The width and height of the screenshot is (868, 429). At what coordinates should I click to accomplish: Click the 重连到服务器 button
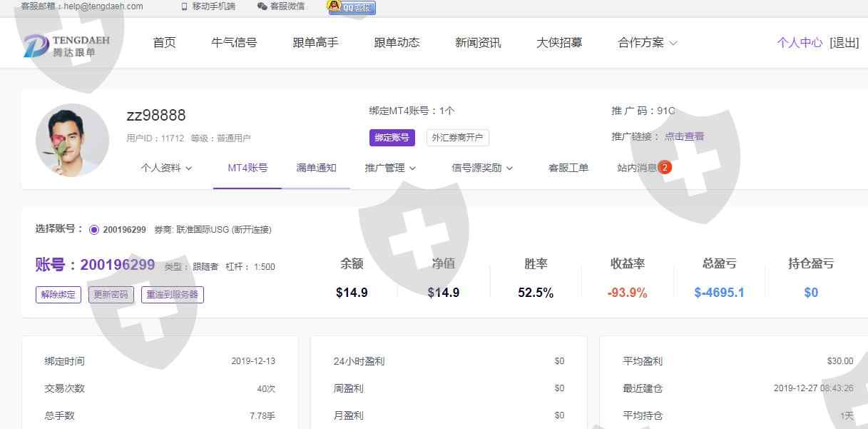[172, 295]
